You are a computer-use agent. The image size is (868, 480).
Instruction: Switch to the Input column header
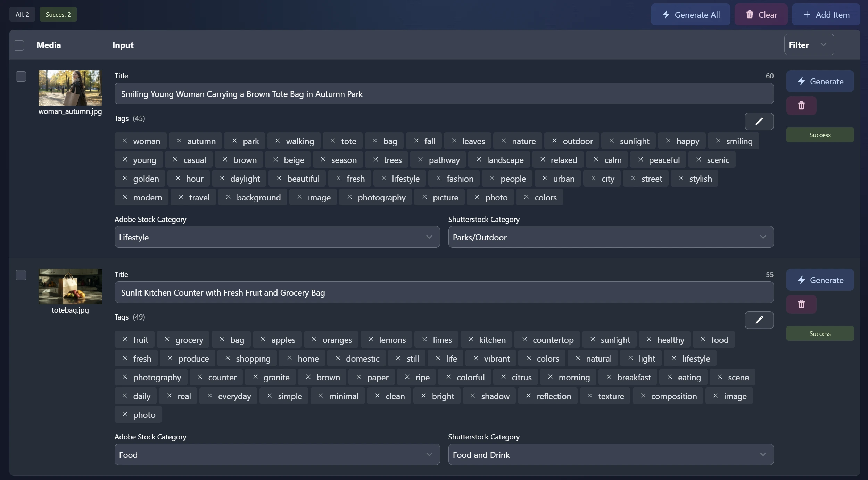coord(123,45)
